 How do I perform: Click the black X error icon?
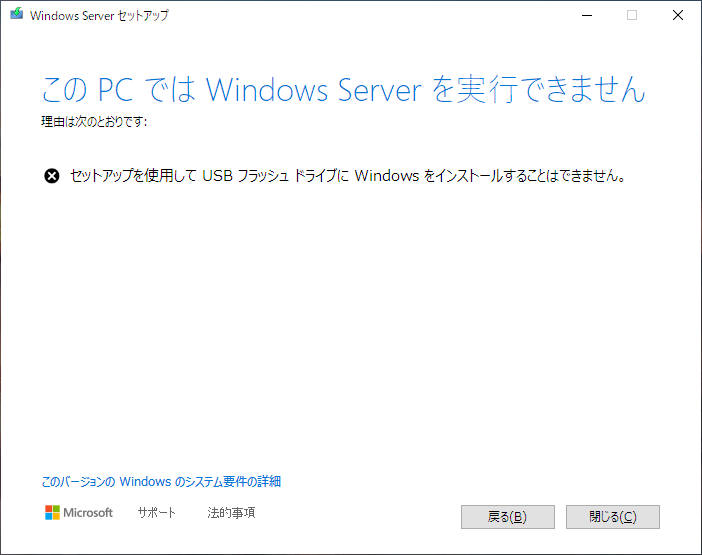coord(52,176)
